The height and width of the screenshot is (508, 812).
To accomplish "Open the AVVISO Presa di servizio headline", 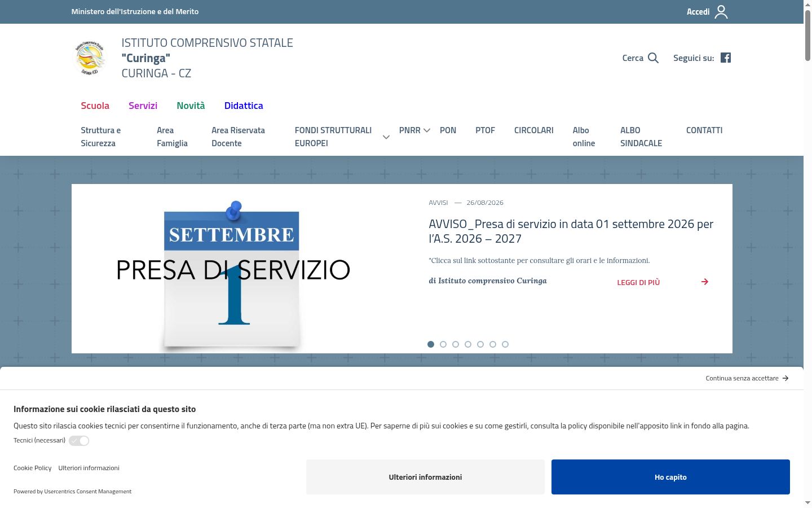I will click(571, 231).
